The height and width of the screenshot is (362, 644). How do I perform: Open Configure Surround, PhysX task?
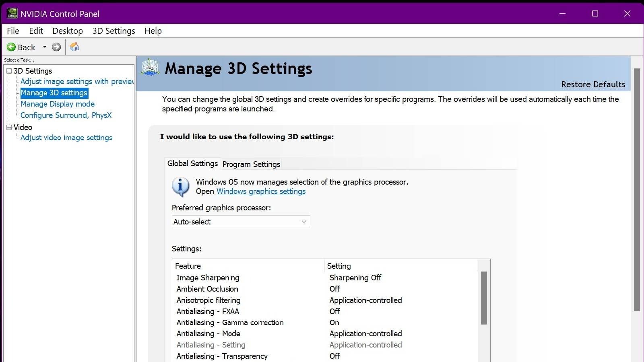point(66,115)
